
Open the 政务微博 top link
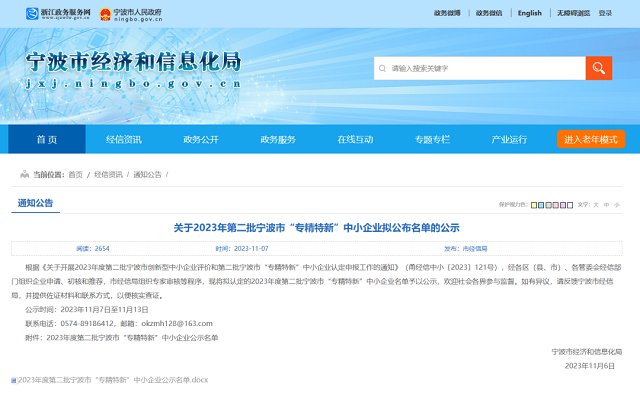(x=447, y=13)
